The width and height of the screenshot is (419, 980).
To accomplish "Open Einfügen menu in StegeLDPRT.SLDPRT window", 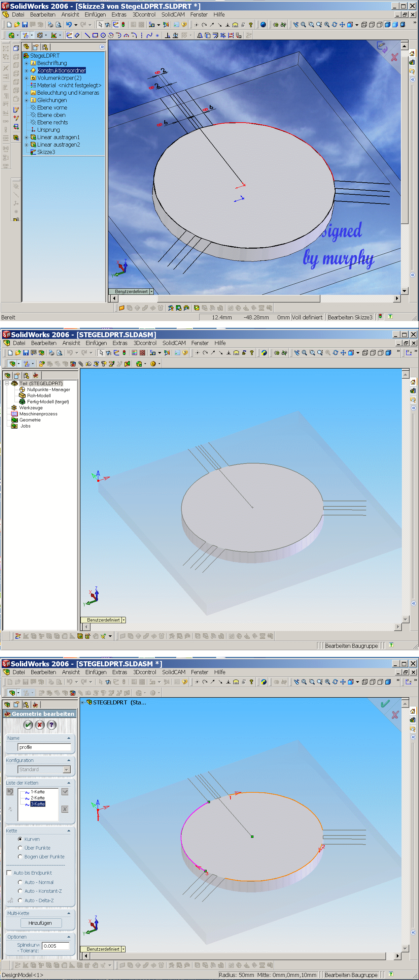I will point(95,14).
